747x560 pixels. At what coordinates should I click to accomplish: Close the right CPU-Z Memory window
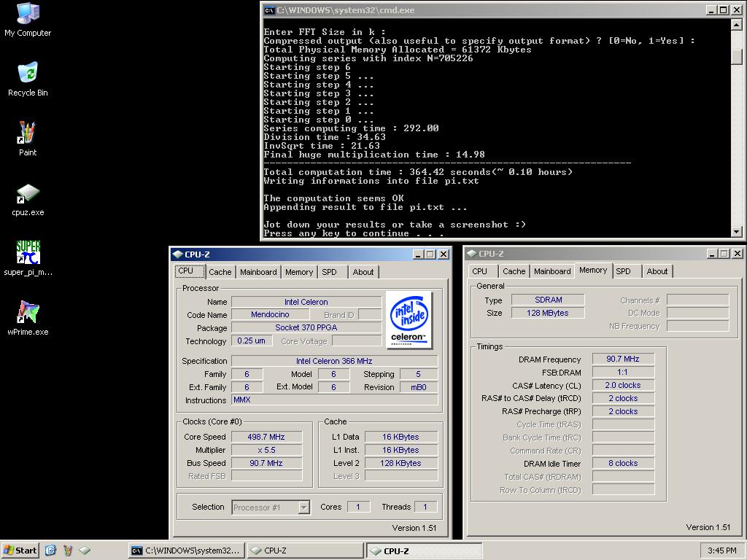[737, 254]
